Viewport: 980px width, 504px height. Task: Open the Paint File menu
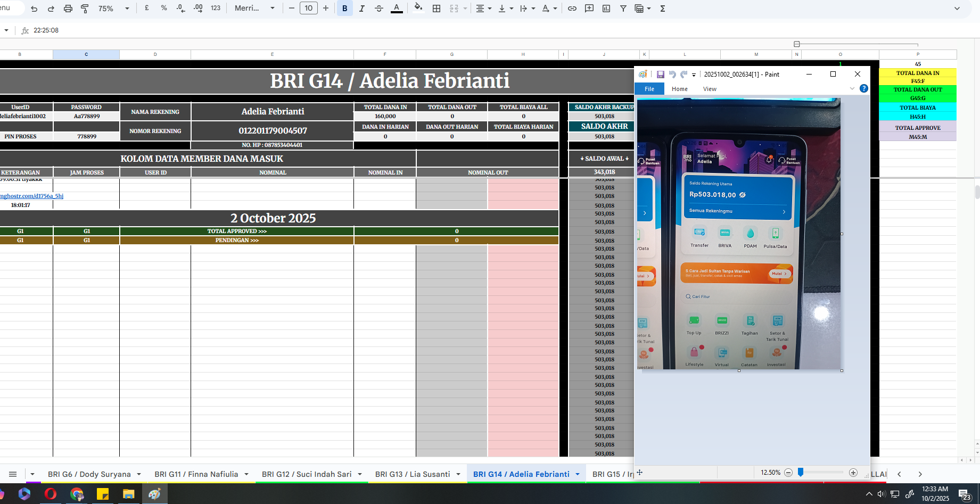649,89
